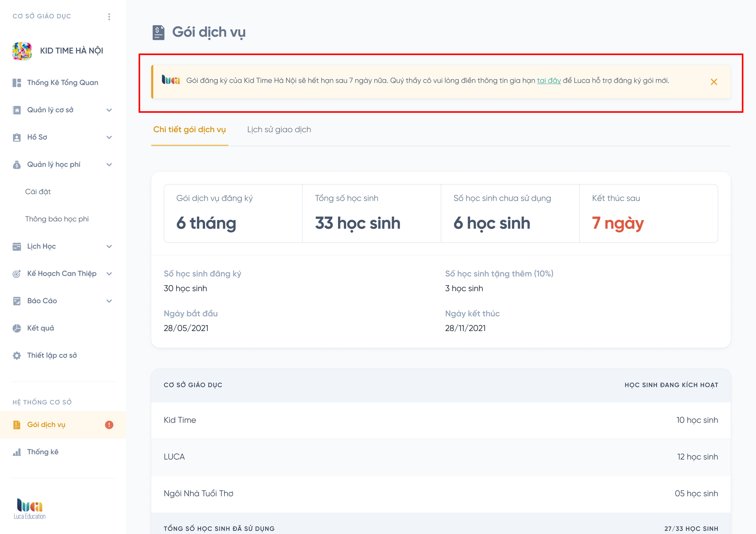Open the three-dot menu beside Cơ sở giáo dục
The width and height of the screenshot is (756, 534).
tap(109, 16)
